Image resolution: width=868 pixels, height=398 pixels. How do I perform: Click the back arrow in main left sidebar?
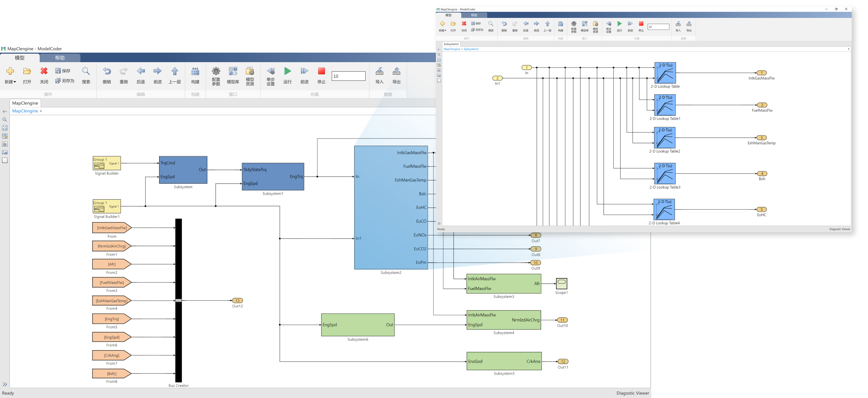click(x=5, y=111)
